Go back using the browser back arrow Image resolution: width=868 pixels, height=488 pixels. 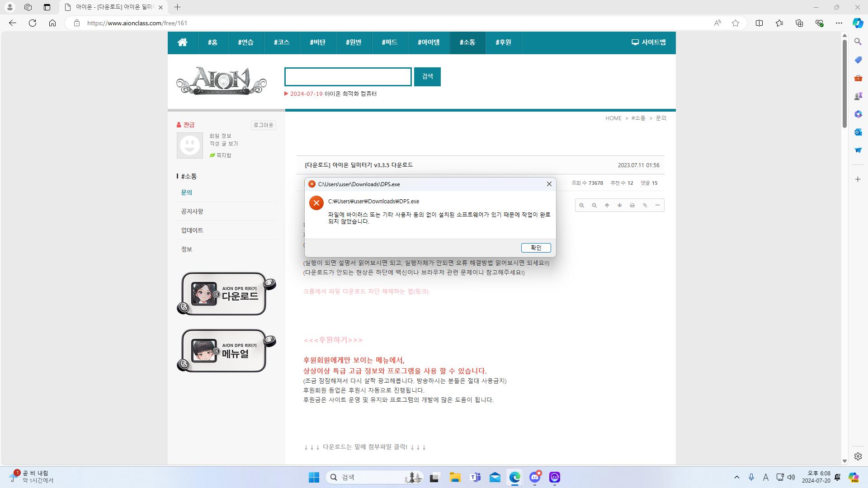click(13, 23)
